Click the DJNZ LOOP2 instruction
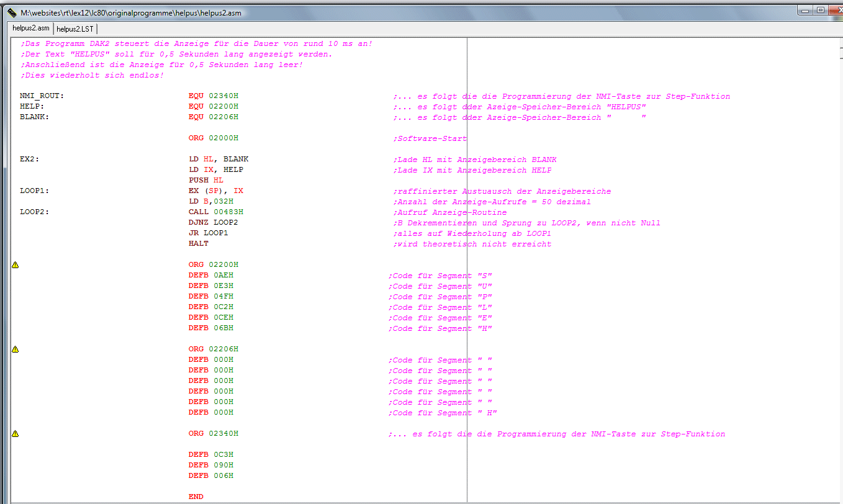This screenshot has width=843, height=504. (214, 223)
